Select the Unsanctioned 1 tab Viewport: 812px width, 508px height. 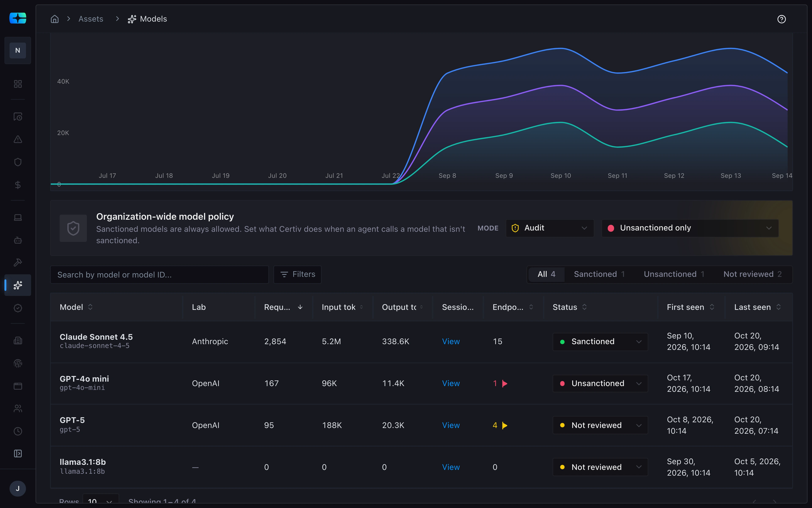[674, 274]
